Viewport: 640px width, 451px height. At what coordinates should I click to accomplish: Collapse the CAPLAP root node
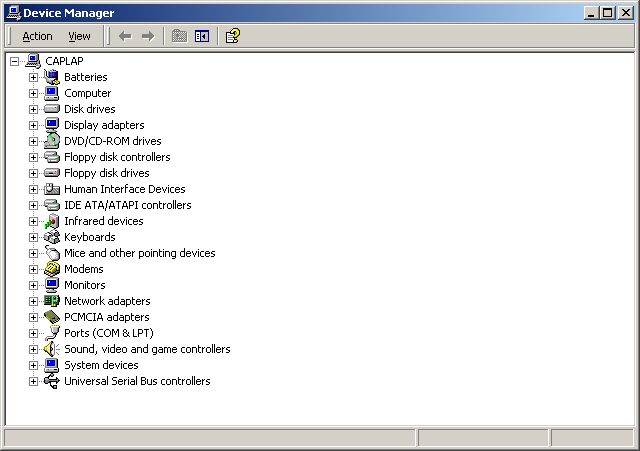pos(15,61)
